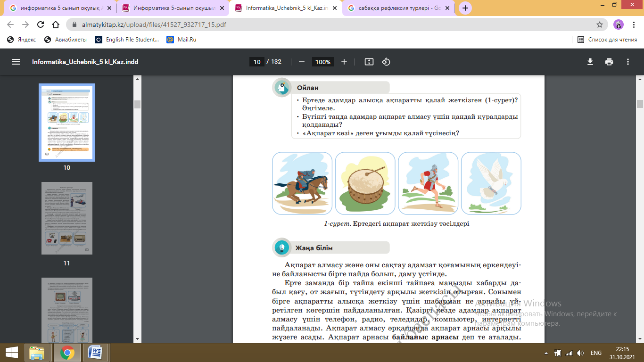
Task: Show hidden system tray icons
Action: [545, 353]
